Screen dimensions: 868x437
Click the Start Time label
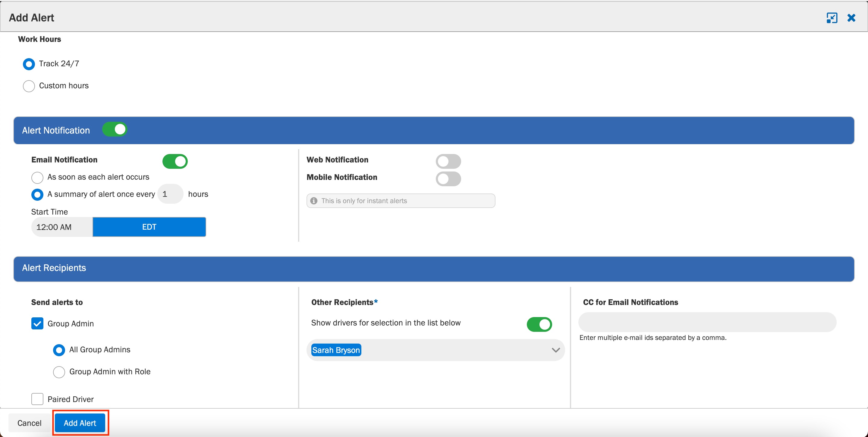point(49,212)
